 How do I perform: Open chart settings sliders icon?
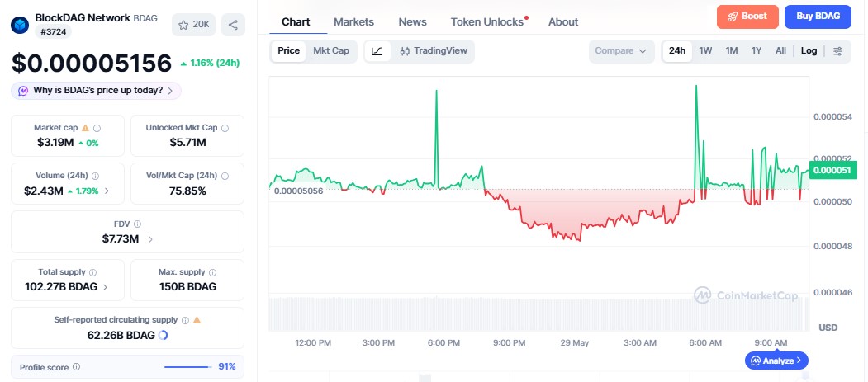pos(838,51)
